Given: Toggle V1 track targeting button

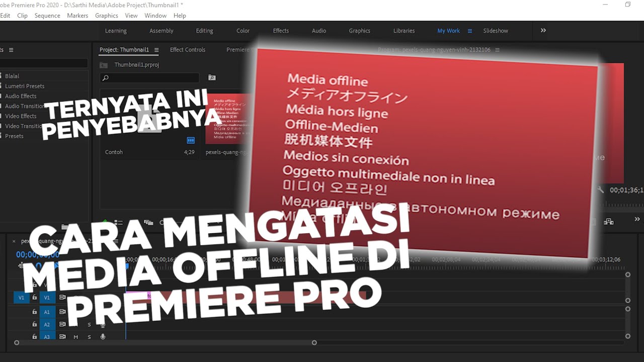Looking at the screenshot, I should tap(47, 298).
